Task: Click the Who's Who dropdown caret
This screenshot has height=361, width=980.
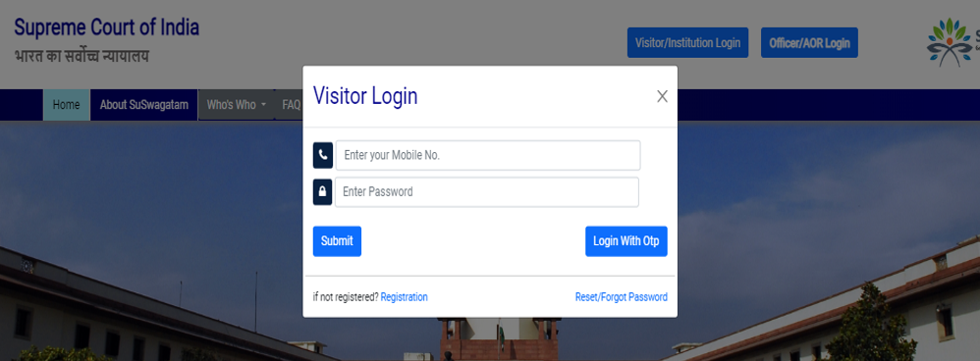Action: pos(264,106)
